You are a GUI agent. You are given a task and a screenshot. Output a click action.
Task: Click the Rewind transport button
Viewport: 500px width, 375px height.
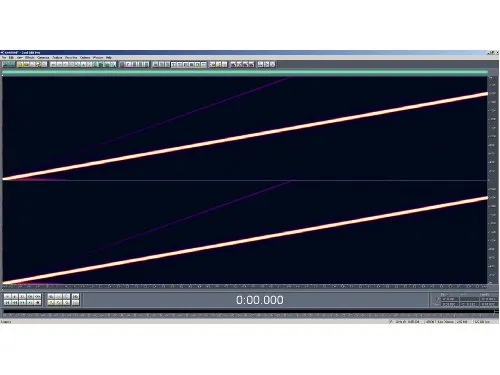click(x=15, y=303)
